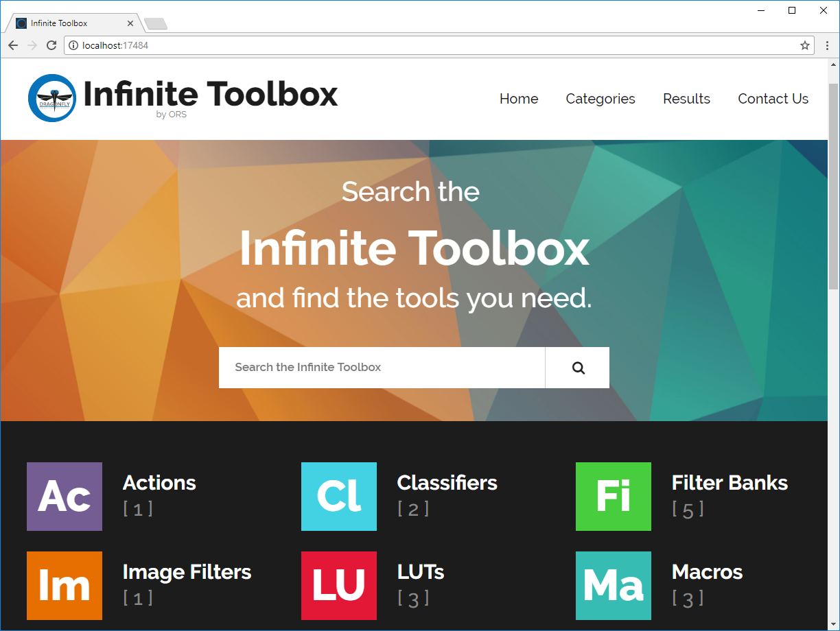Open the Chrome three-dot menu

click(x=828, y=45)
